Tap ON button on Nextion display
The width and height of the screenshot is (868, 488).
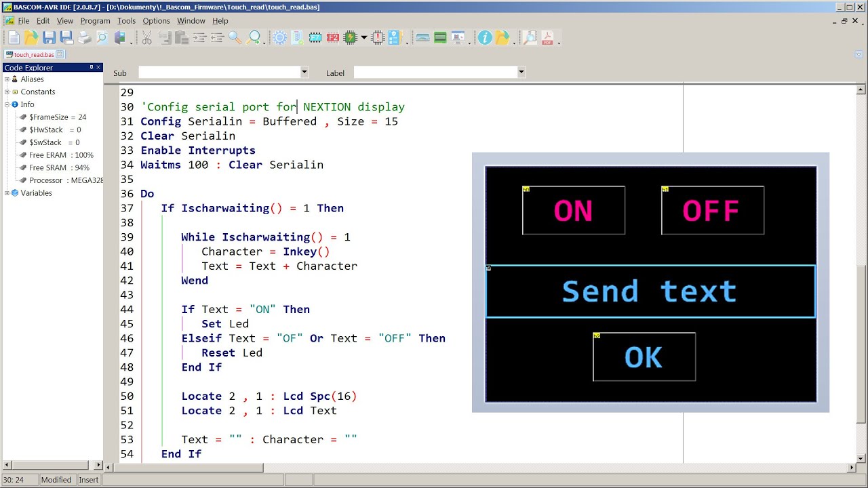click(x=574, y=211)
